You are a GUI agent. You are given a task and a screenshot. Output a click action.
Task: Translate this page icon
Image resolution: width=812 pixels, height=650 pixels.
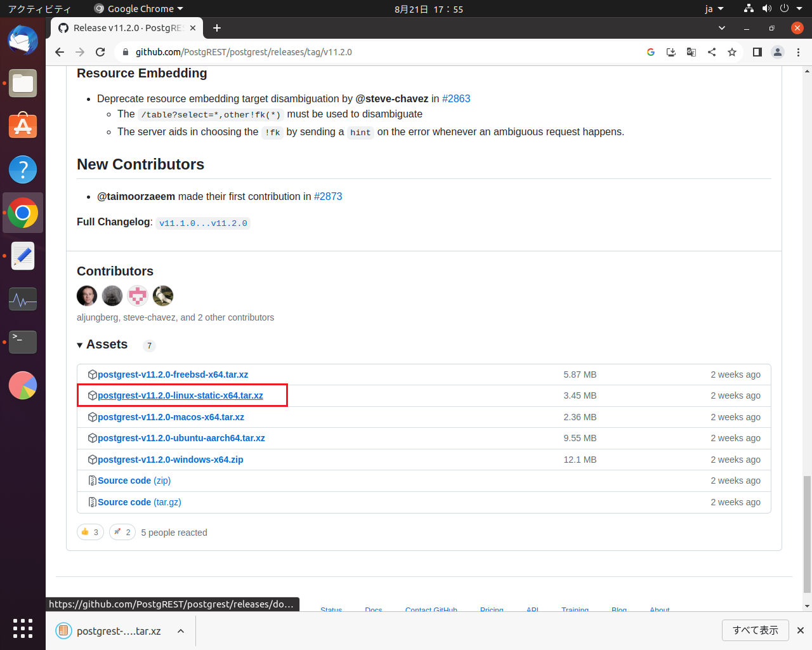(691, 52)
